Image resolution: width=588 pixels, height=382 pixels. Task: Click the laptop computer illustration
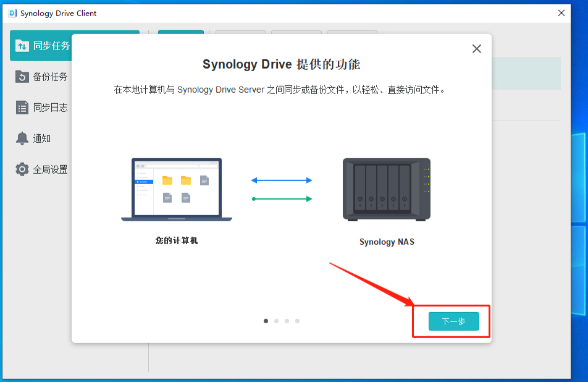pyautogui.click(x=177, y=190)
